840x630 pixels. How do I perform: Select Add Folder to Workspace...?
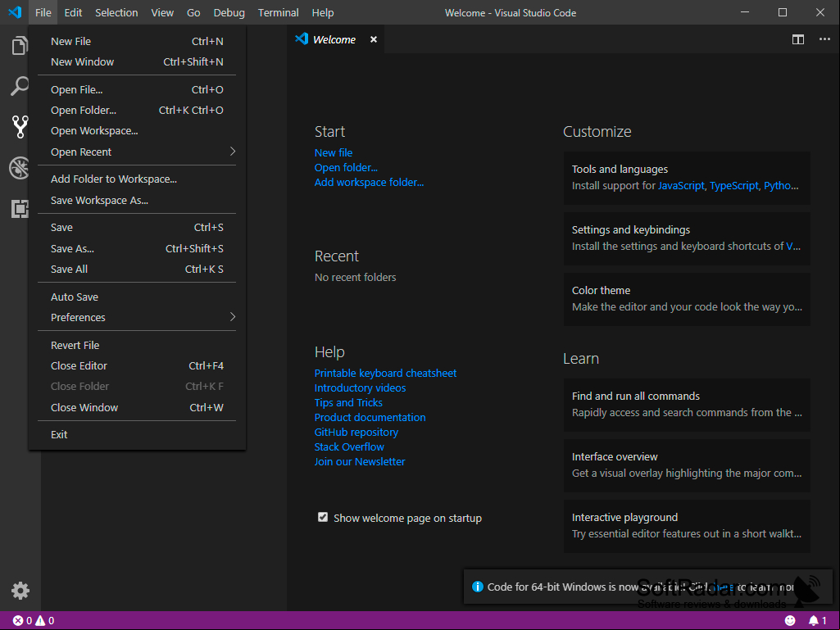(x=137, y=179)
